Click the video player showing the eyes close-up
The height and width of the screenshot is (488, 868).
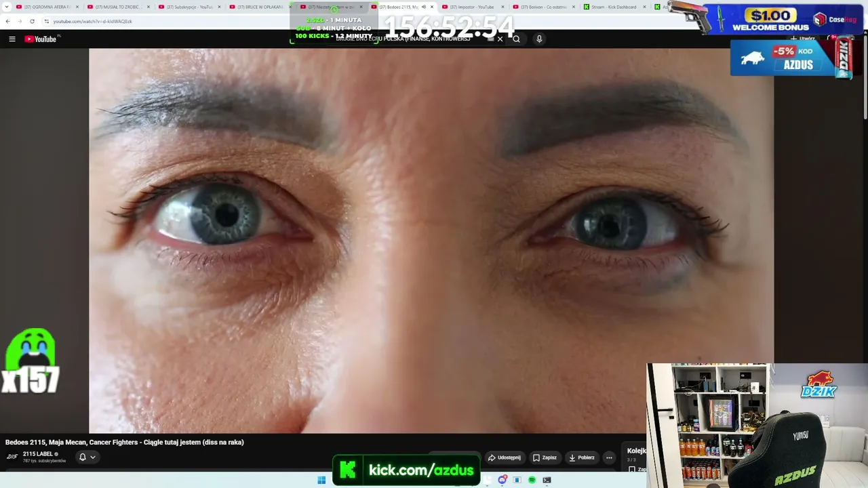tap(431, 241)
